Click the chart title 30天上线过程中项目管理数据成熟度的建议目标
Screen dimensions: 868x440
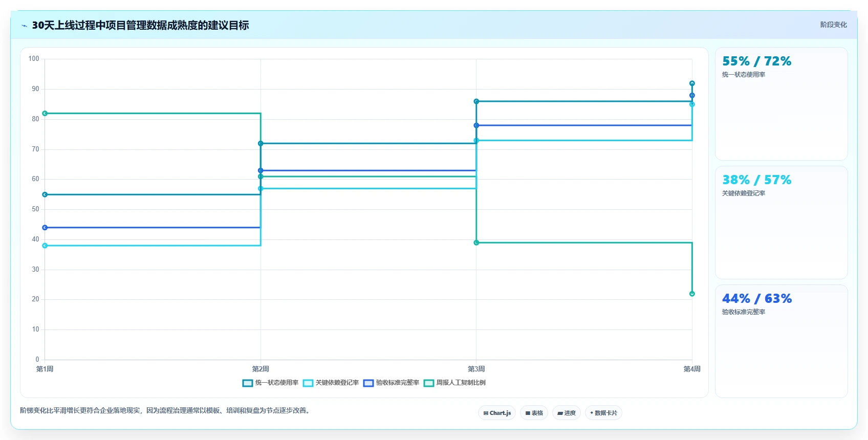point(140,26)
